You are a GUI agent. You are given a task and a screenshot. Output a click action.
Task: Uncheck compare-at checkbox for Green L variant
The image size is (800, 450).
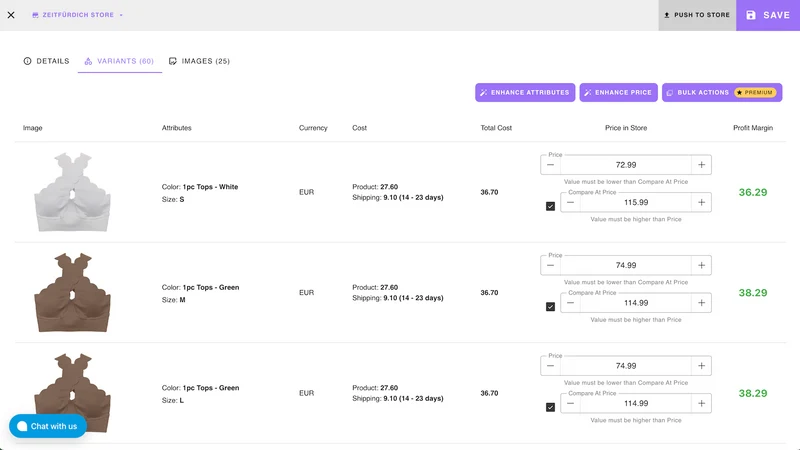point(551,407)
